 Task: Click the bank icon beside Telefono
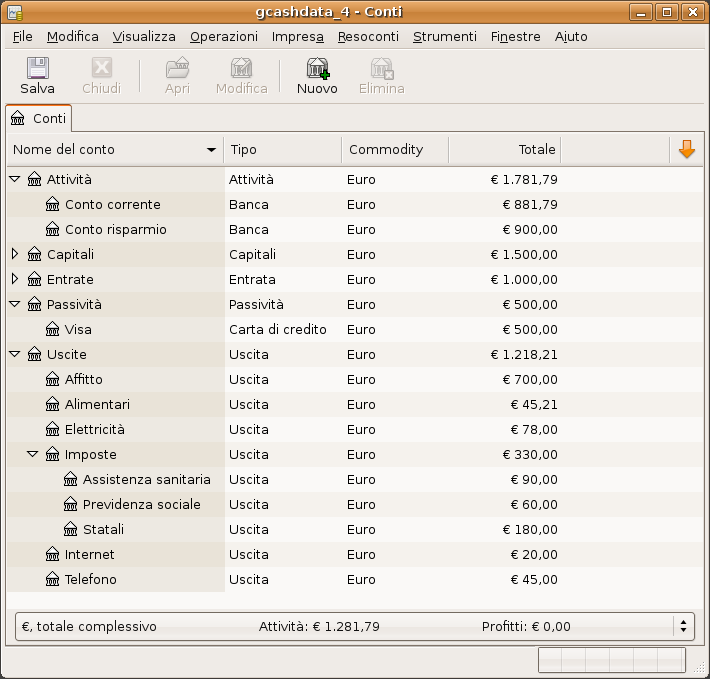pyautogui.click(x=53, y=579)
